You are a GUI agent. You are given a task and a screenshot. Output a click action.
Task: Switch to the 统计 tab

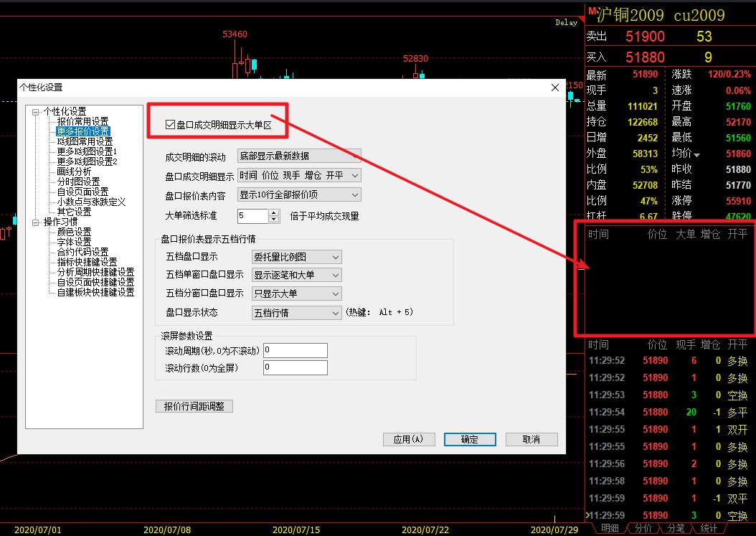coord(708,529)
